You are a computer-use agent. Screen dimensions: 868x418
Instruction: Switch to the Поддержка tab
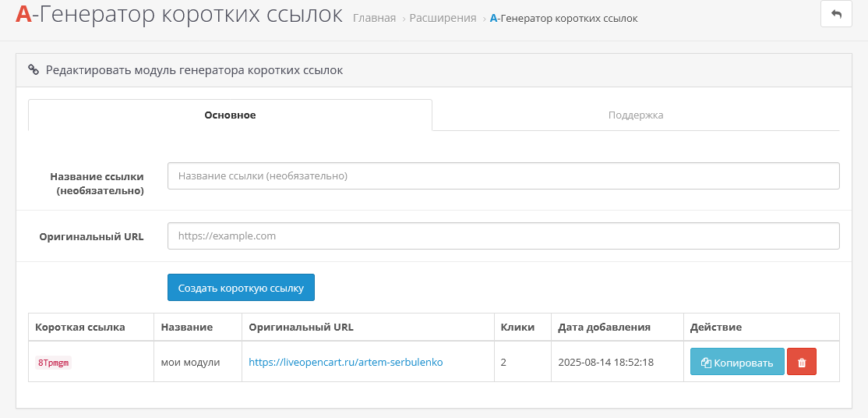pyautogui.click(x=636, y=115)
